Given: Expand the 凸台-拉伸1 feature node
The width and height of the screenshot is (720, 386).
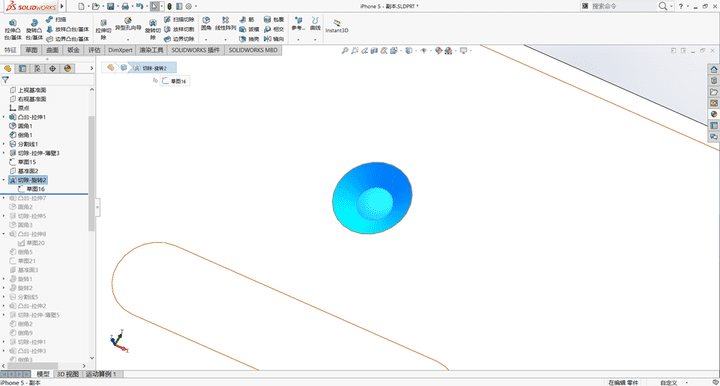Looking at the screenshot, I should [x=4, y=117].
